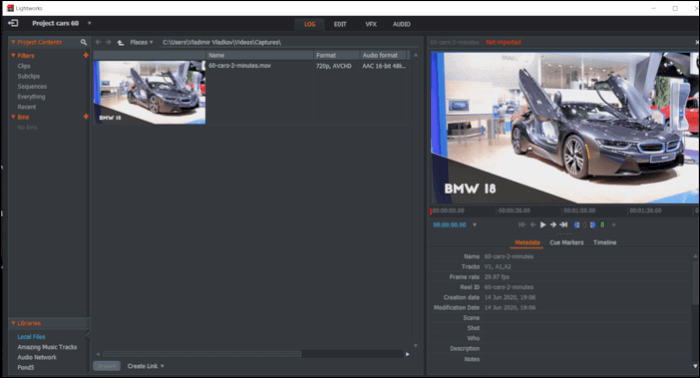
Task: Jump to clip start control
Action: [522, 225]
